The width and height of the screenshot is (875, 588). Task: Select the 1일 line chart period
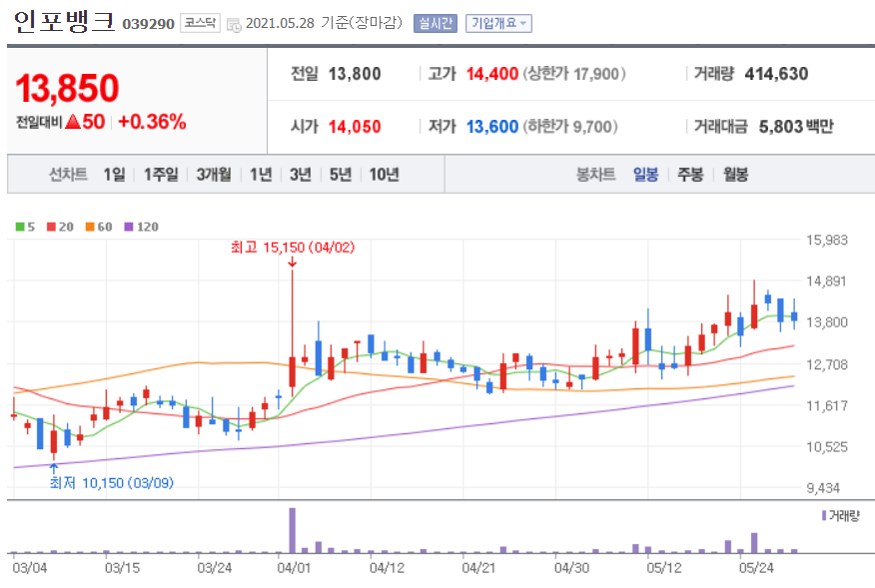tap(115, 175)
